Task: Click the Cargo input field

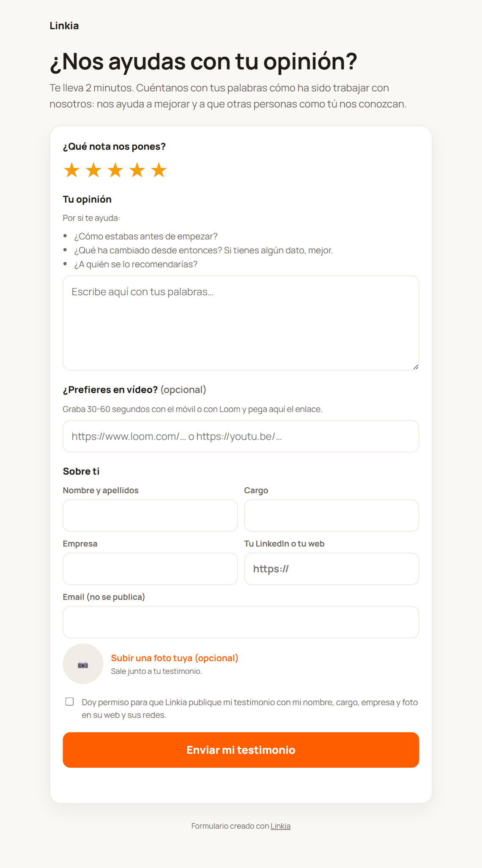Action: point(331,516)
